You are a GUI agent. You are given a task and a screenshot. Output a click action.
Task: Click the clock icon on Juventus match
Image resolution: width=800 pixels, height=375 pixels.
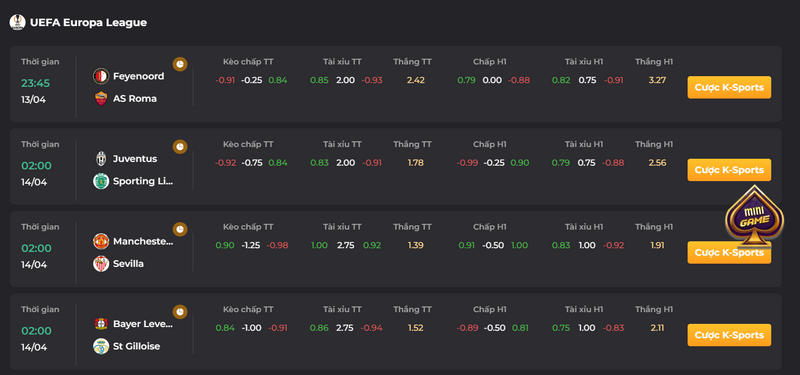coord(180,147)
